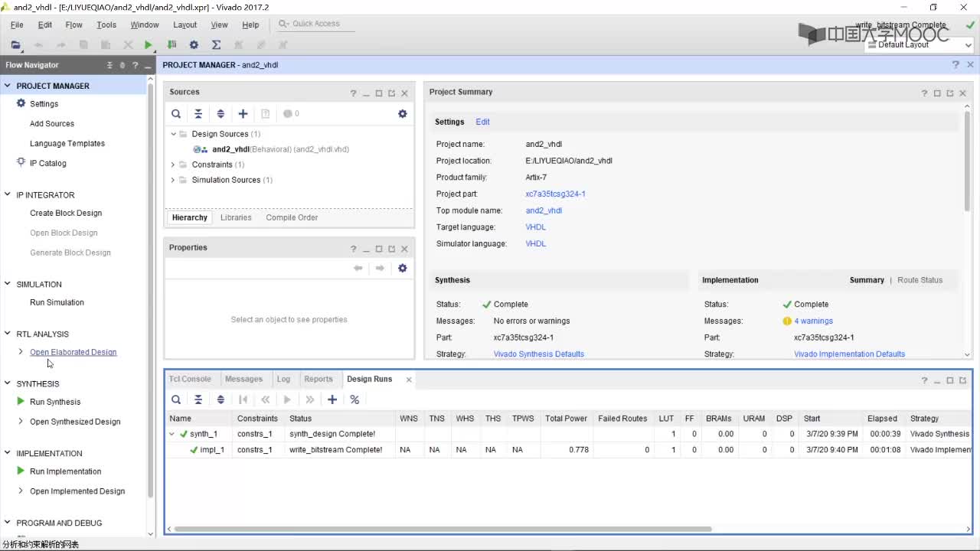Screen dimensions: 980x551
Task: Open toolbar Settings gear
Action: click(x=194, y=45)
